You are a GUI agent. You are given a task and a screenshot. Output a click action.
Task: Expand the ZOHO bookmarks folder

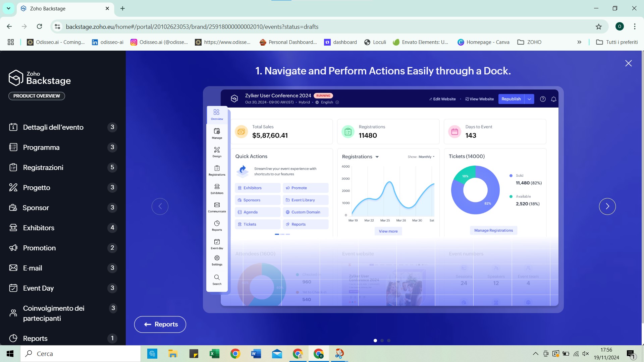(x=529, y=42)
